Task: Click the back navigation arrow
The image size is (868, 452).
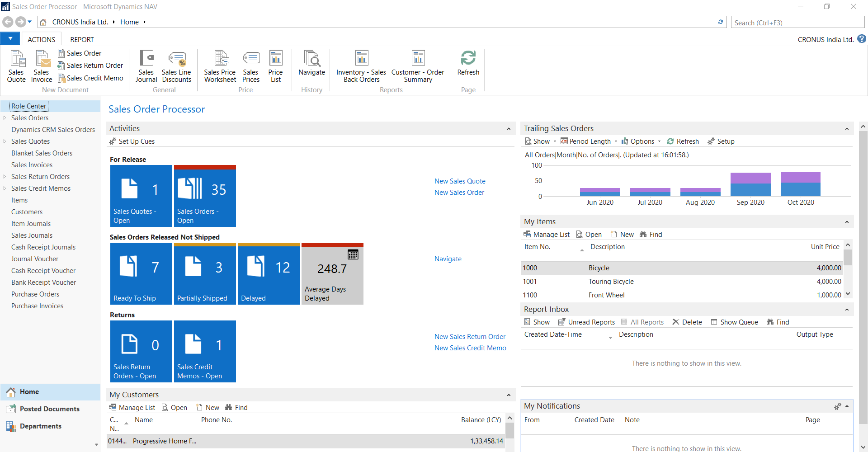Action: (8, 22)
